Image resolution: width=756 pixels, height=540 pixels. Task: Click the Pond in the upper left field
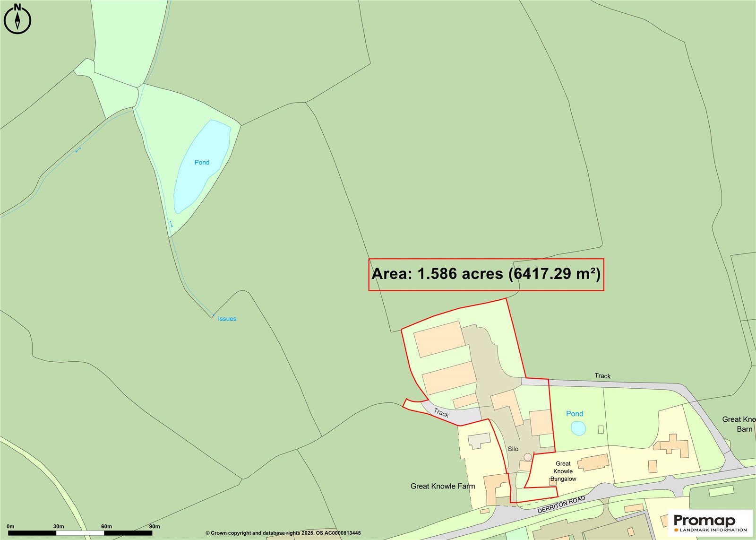202,162
